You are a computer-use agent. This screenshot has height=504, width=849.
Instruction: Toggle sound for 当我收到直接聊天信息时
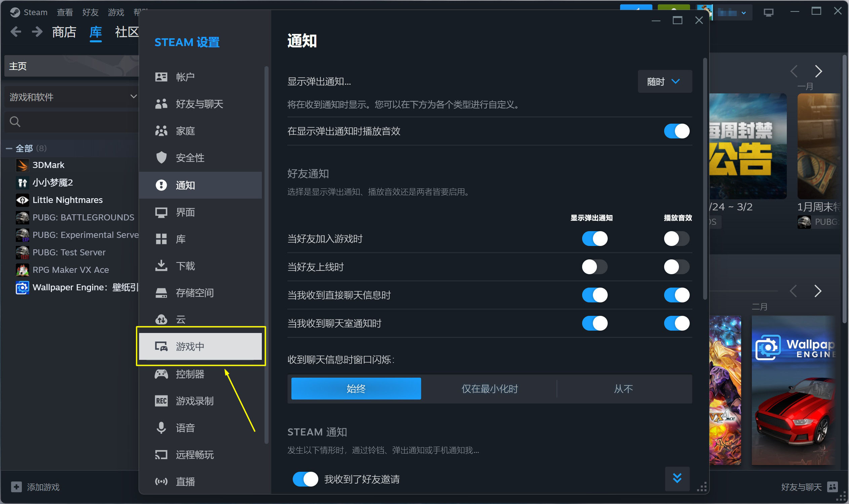[x=677, y=295]
